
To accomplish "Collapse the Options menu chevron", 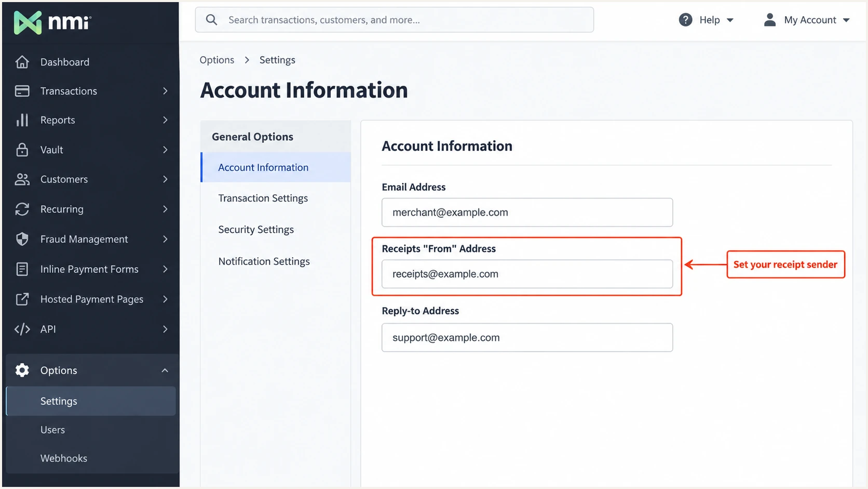I will (165, 371).
